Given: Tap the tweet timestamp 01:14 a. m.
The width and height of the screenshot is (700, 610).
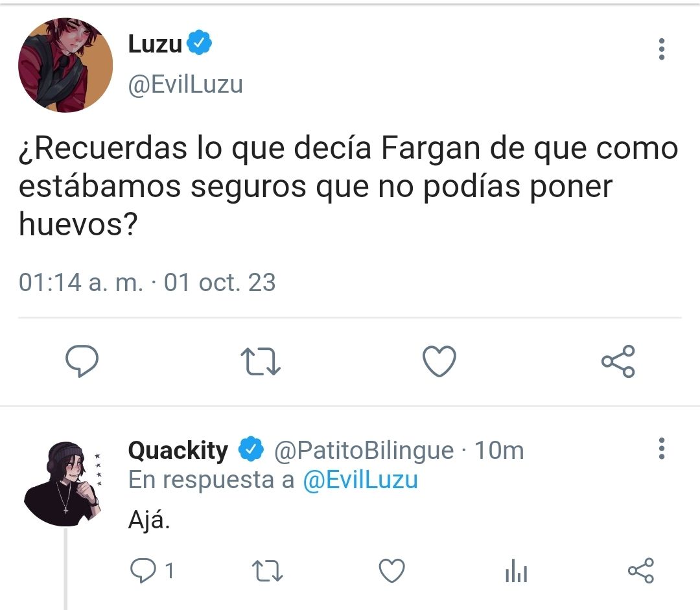Looking at the screenshot, I should pos(81,282).
